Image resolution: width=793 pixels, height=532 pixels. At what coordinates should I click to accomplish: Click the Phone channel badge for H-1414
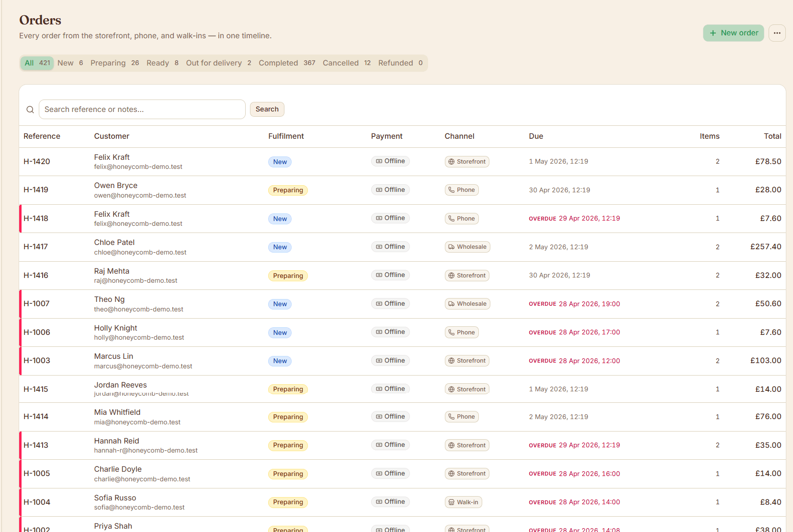click(x=462, y=417)
